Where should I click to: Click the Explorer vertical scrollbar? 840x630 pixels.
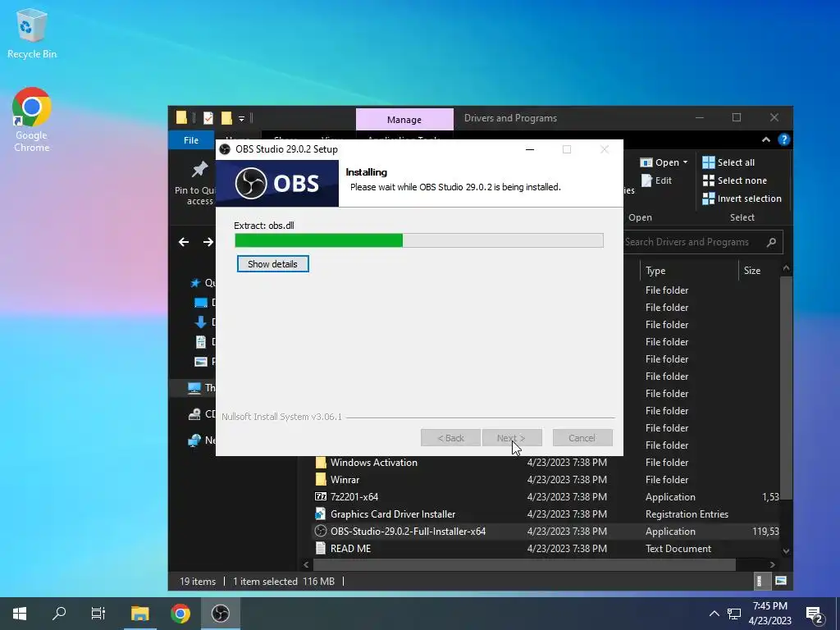[786, 388]
